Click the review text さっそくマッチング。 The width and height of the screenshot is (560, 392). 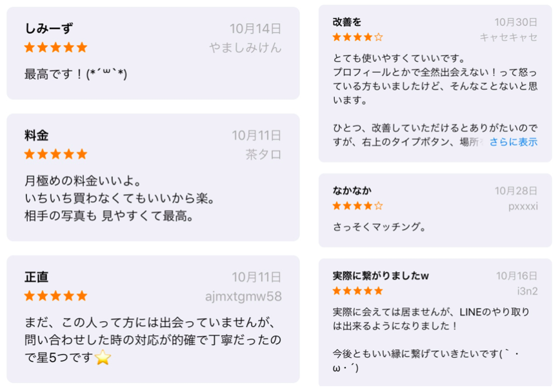(x=379, y=227)
